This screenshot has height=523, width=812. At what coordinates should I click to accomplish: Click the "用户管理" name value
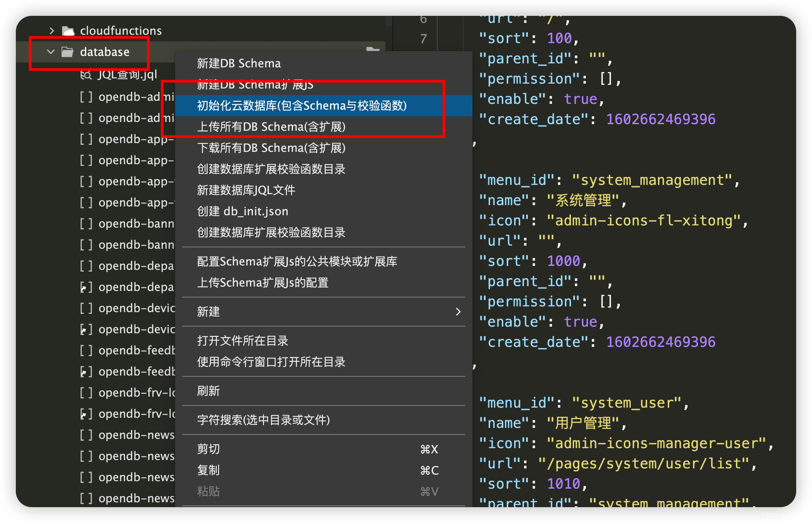[583, 423]
